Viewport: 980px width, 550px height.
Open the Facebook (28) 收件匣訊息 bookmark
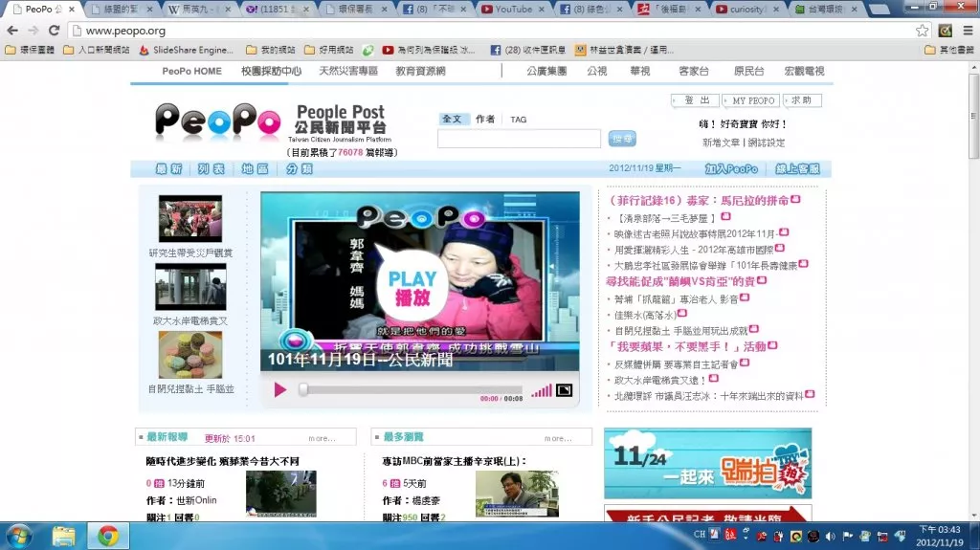click(528, 50)
